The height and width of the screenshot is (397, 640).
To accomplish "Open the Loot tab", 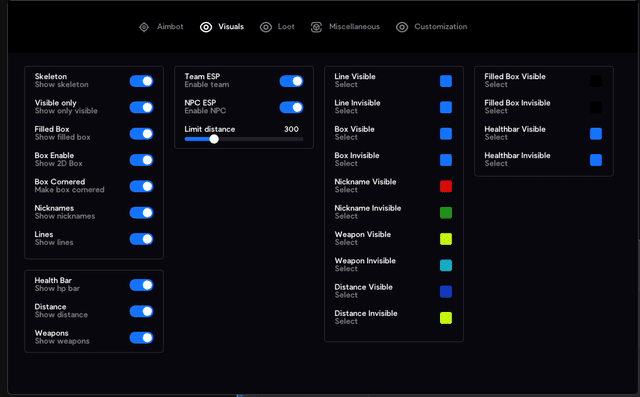I will (x=277, y=27).
